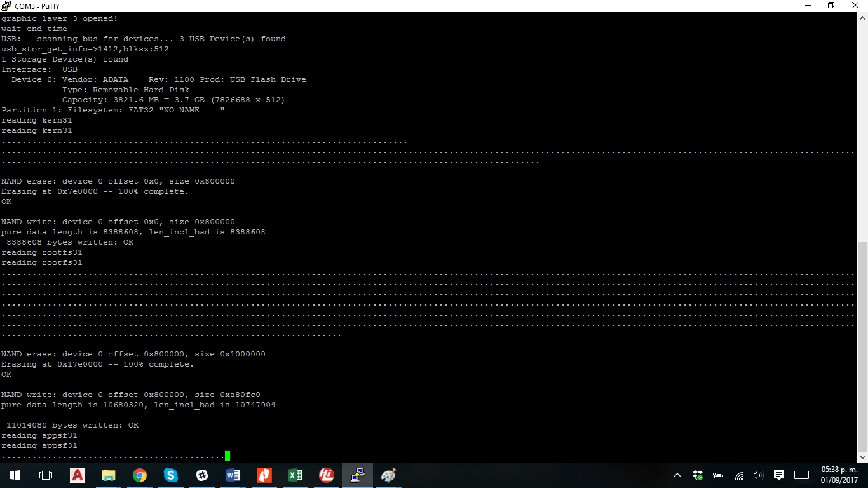Click the 'COM3 - PuTTY' title text
Screen dimensions: 868x488
click(x=37, y=6)
